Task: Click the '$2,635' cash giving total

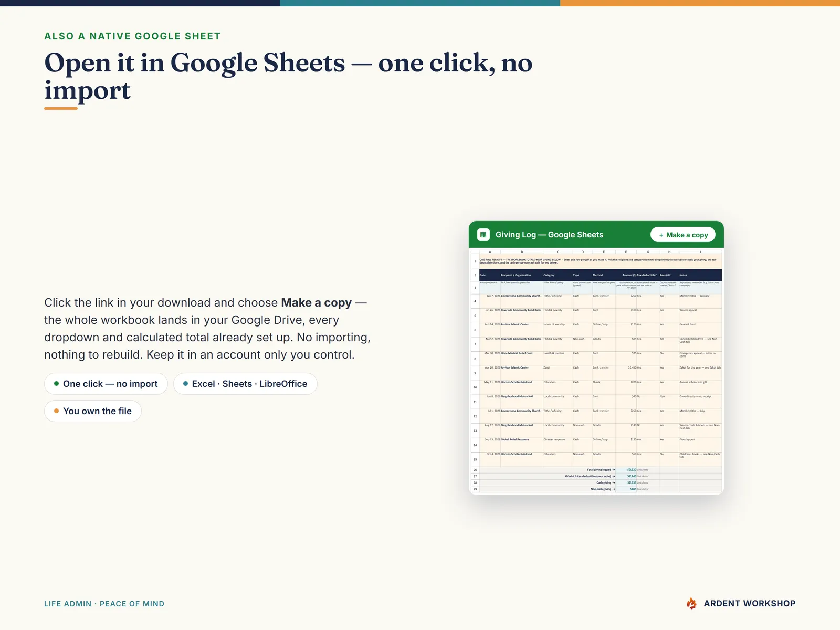Action: click(626, 482)
